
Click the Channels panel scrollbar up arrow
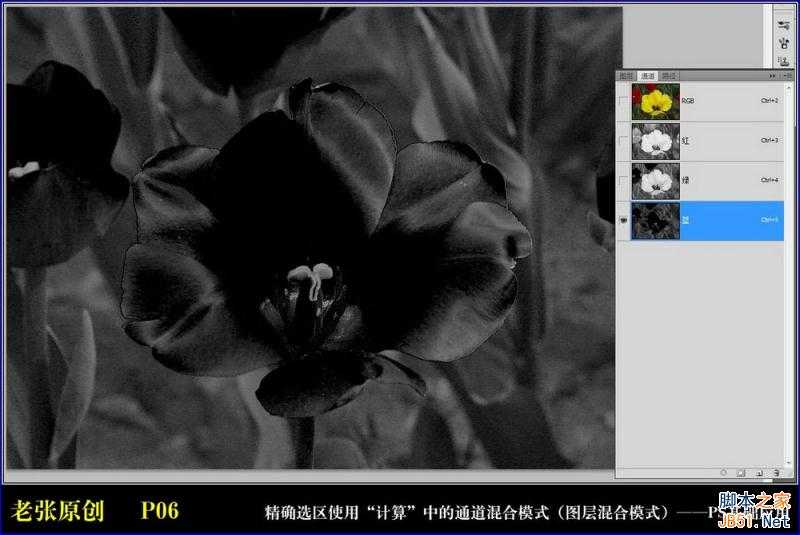(789, 86)
